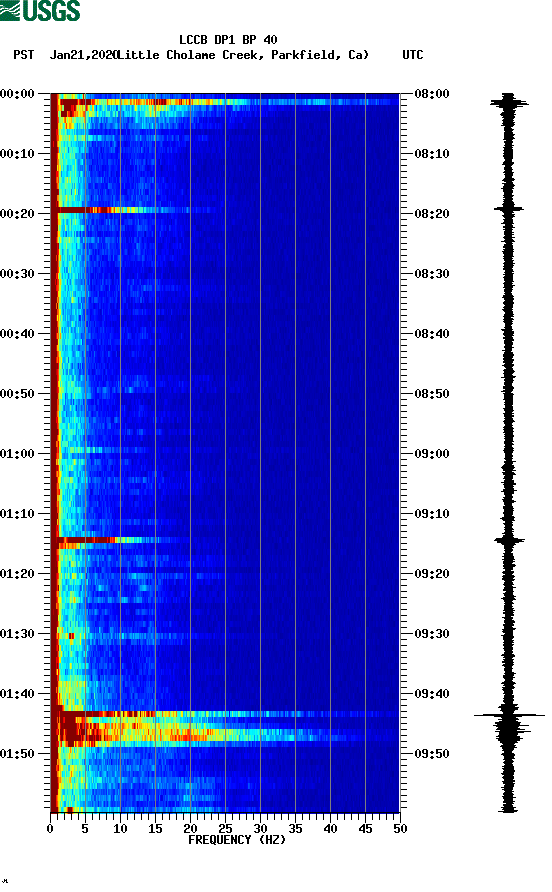Click the 'FREQUENCY (HZ)' axis label
This screenshot has height=892, width=552.
(x=237, y=840)
